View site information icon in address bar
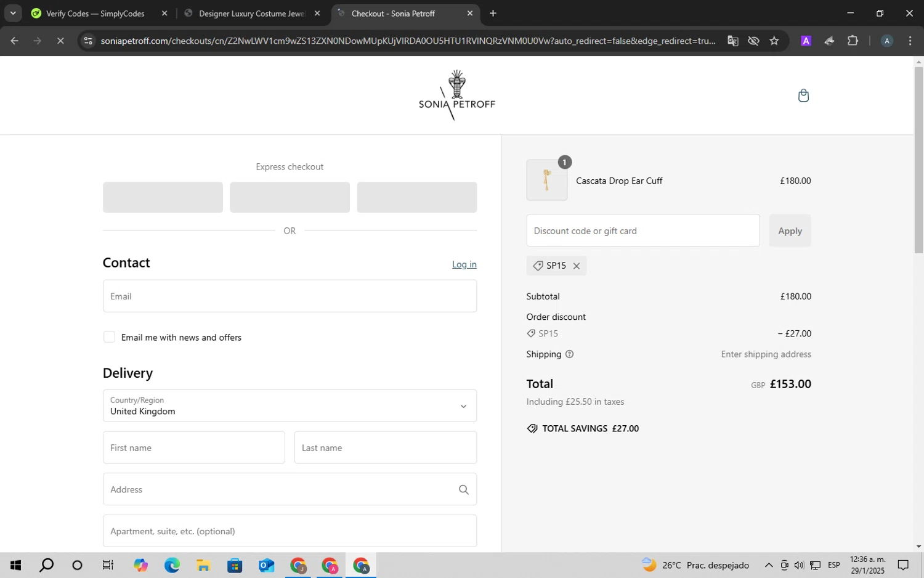The width and height of the screenshot is (924, 578). [88, 41]
